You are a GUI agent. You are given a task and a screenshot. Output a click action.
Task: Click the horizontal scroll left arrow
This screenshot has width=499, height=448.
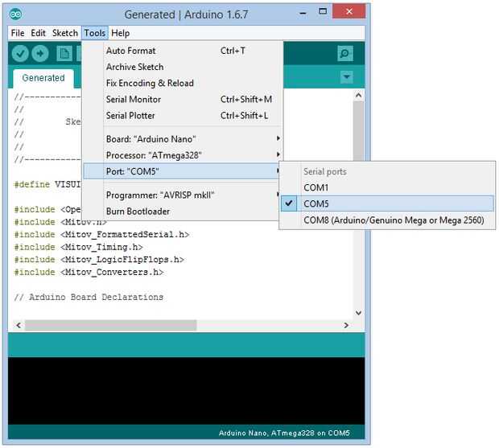point(19,325)
